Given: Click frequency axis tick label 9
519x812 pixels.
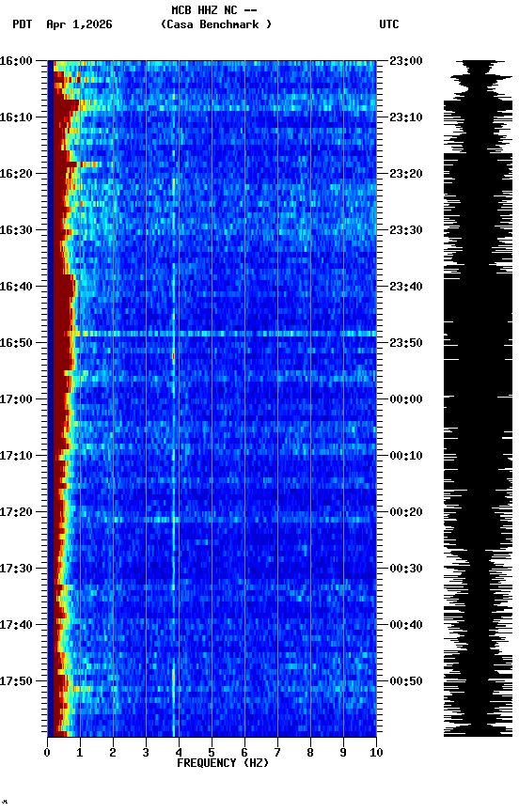Looking at the screenshot, I should 343,753.
